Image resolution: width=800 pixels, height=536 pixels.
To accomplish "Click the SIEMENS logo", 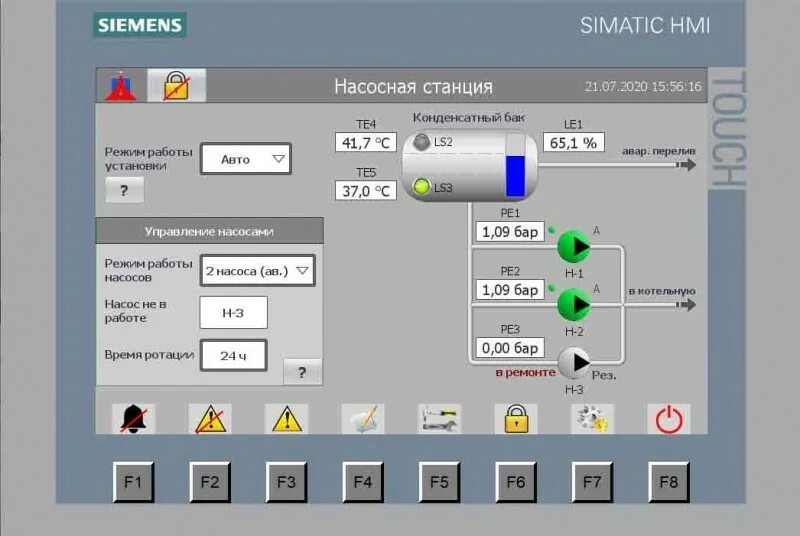I will point(139,25).
